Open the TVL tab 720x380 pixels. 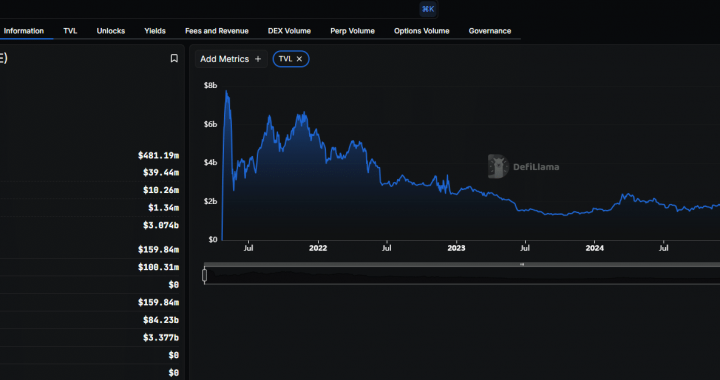(70, 31)
